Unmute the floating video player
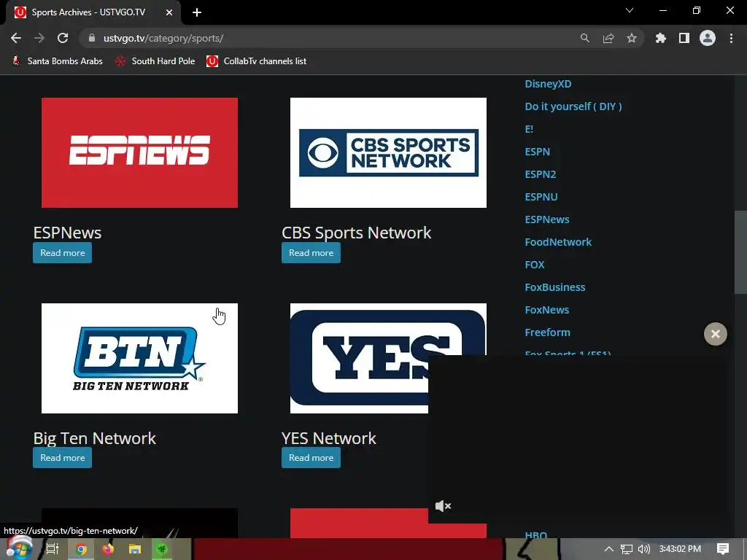747x560 pixels. [x=443, y=506]
